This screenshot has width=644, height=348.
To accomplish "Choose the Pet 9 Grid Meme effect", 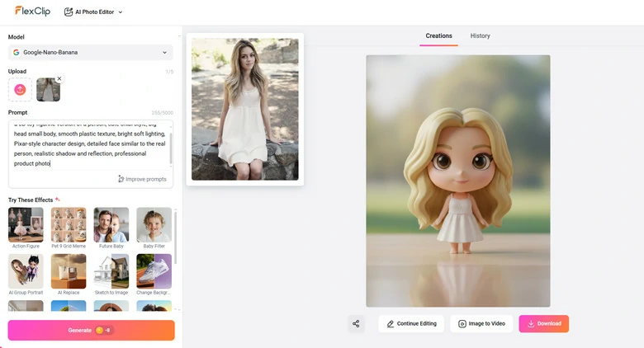I will point(69,228).
